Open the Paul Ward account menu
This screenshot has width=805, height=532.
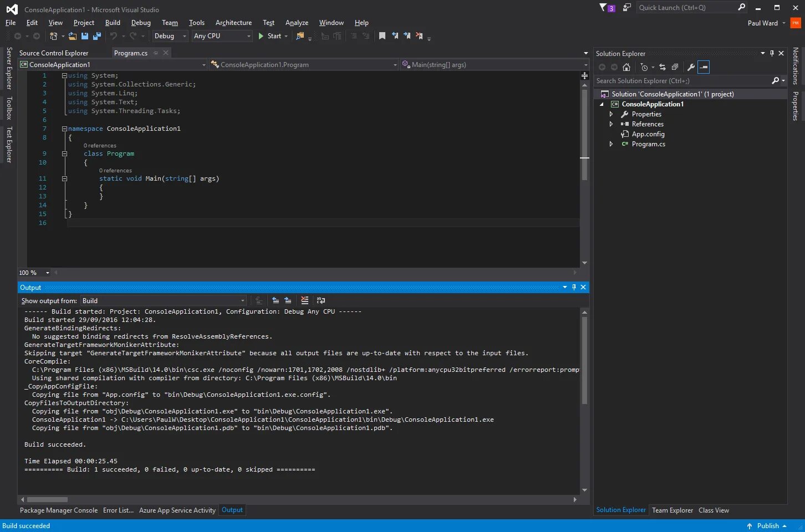[766, 23]
